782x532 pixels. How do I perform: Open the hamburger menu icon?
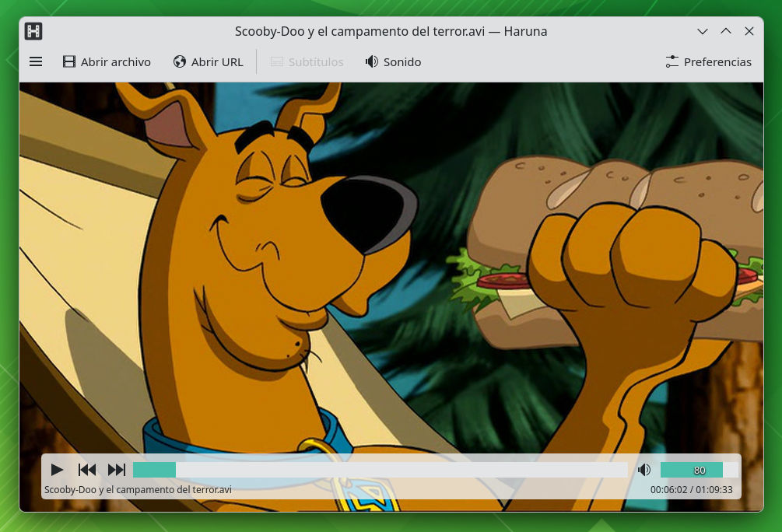[36, 61]
